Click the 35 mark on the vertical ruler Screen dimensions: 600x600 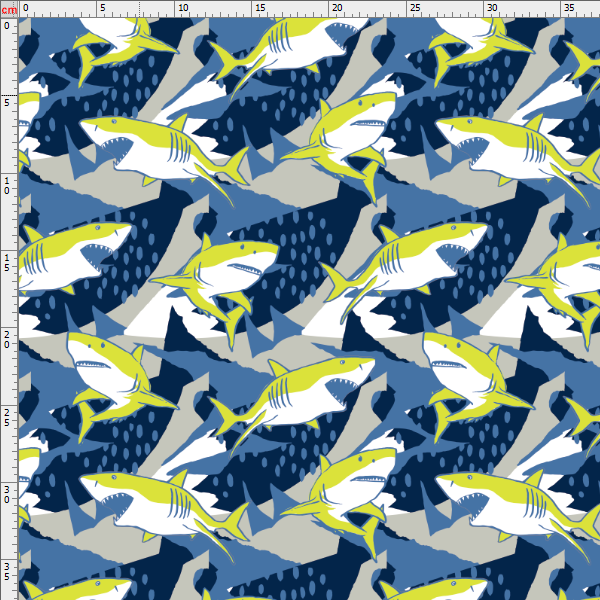click(7, 572)
